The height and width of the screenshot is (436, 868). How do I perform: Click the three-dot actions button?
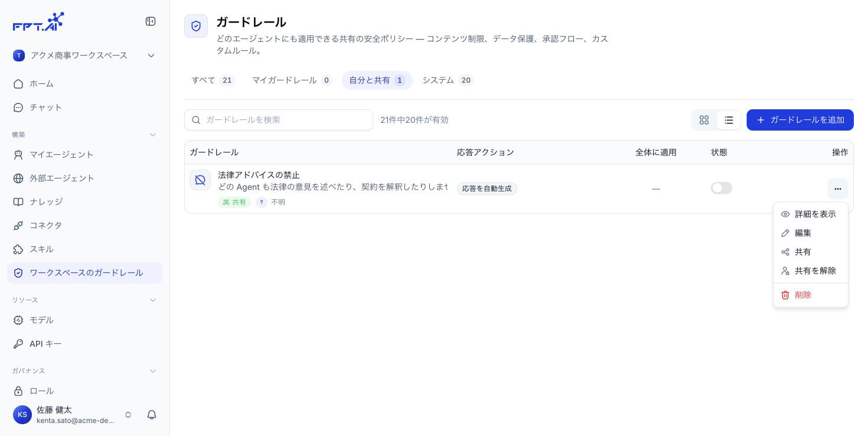[x=838, y=188]
